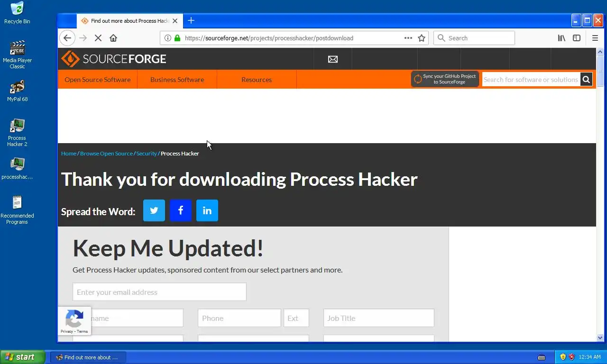Viewport: 607px width, 364px height.
Task: Open the Firefox library icon
Action: coord(561,38)
